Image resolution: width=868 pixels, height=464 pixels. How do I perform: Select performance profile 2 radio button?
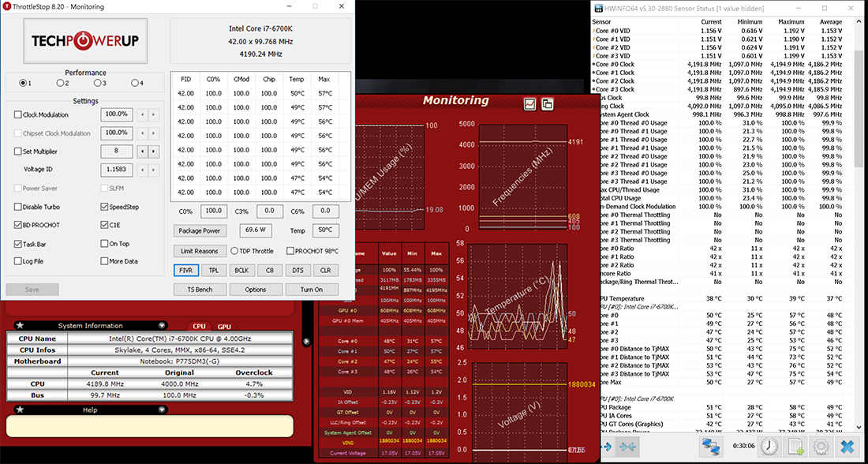click(60, 83)
